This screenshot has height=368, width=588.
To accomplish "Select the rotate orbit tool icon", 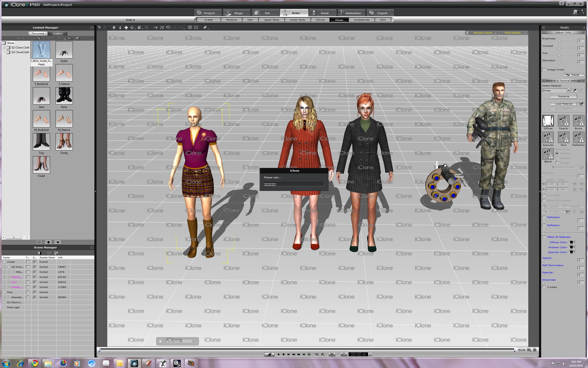I will pos(132,28).
